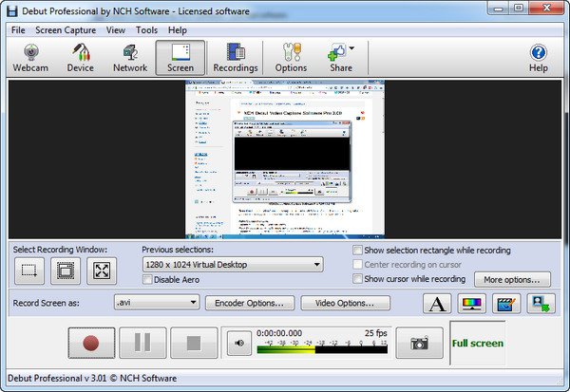Screen dimensions: 570x392
Task: Click the audio level meter bar
Action: coord(322,350)
